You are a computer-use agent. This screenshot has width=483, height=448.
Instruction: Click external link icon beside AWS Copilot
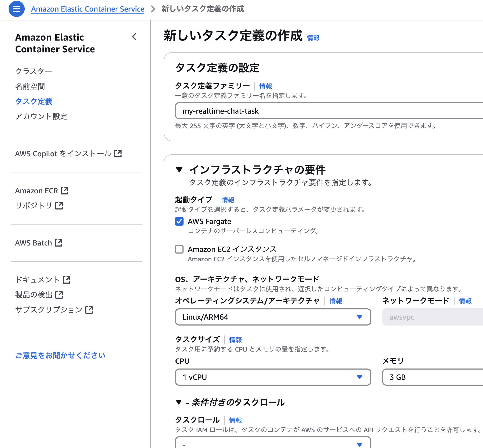118,154
